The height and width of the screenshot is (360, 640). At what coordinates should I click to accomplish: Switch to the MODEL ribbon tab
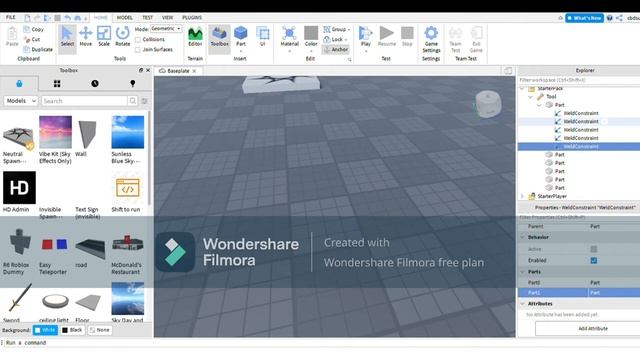(x=124, y=18)
